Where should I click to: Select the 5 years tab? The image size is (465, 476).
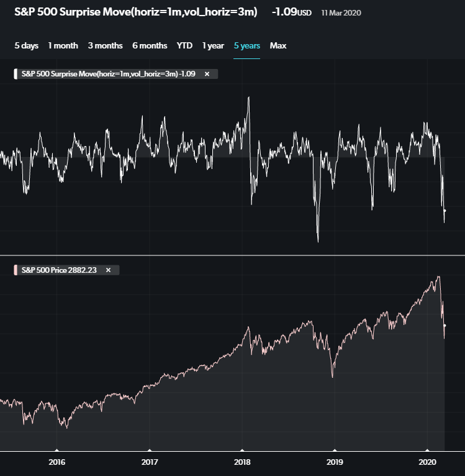click(x=246, y=45)
